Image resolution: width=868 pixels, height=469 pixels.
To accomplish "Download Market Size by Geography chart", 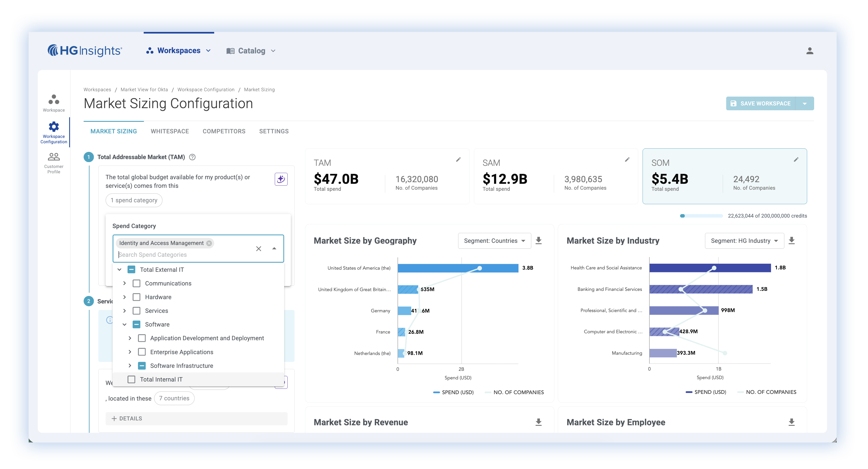I will point(539,240).
